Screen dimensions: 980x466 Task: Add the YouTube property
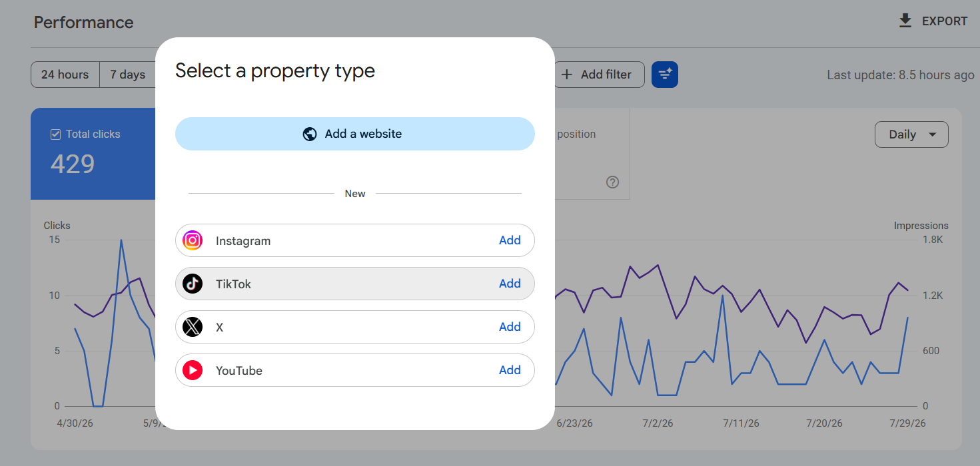tap(510, 370)
